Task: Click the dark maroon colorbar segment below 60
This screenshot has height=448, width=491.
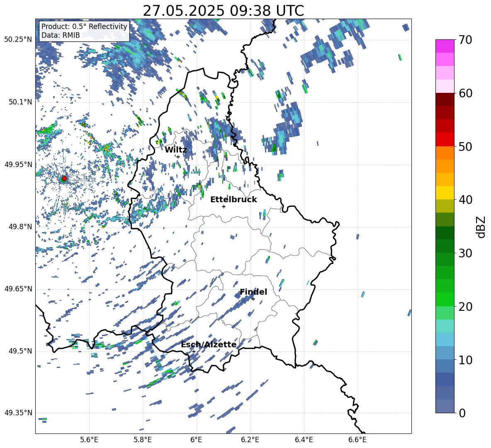Action: point(445,99)
